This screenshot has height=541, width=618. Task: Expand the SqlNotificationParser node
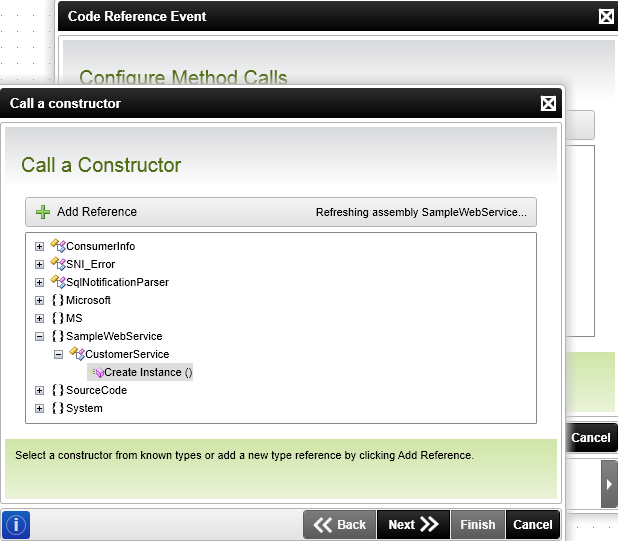click(39, 283)
